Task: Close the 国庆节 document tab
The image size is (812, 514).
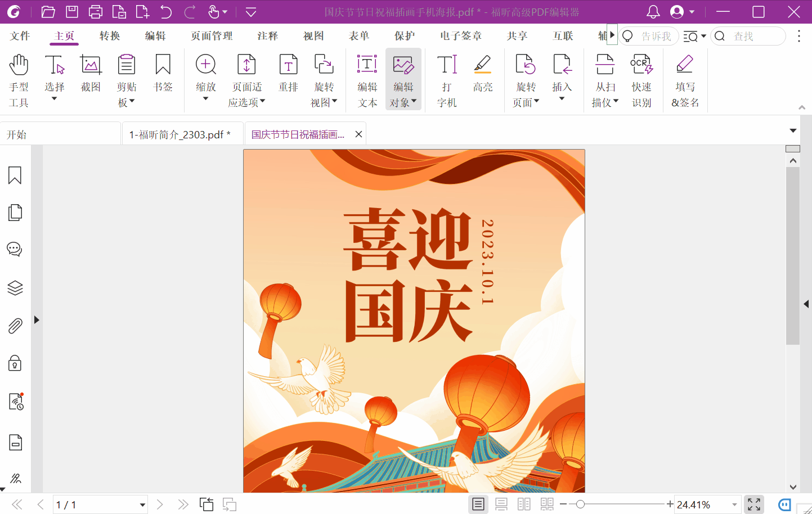Action: pyautogui.click(x=358, y=134)
